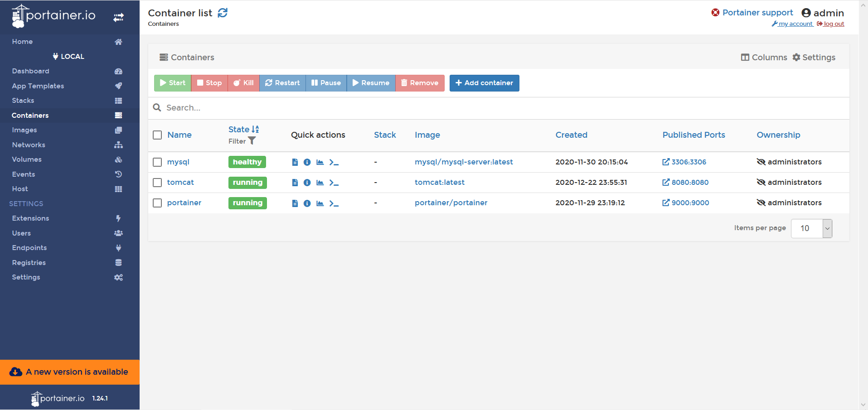Toggle sidebar collapse arrows icon
This screenshot has width=868, height=410.
pos(118,17)
